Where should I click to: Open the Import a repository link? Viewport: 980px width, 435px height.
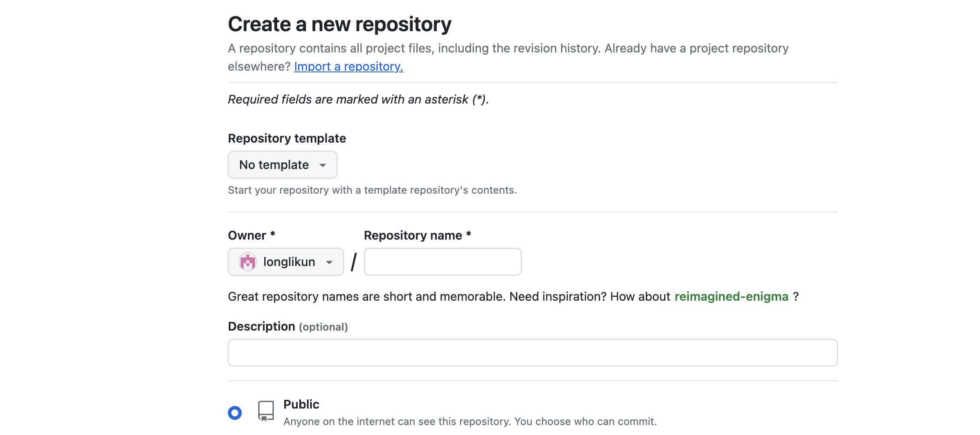[x=348, y=66]
